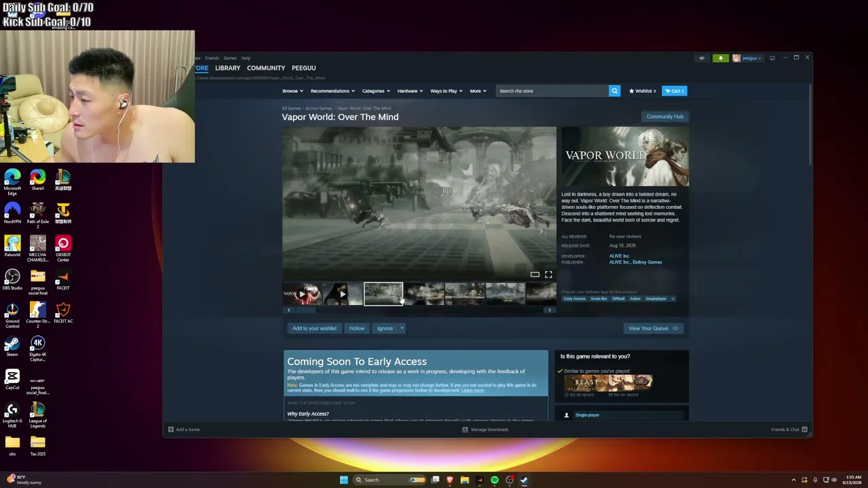Open the Community Hub
Viewport: 868px width, 488px height.
(665, 117)
